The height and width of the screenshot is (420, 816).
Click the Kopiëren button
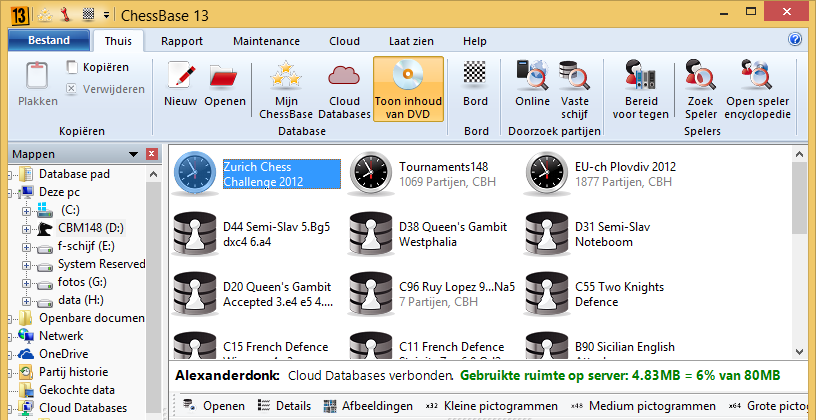tap(98, 67)
